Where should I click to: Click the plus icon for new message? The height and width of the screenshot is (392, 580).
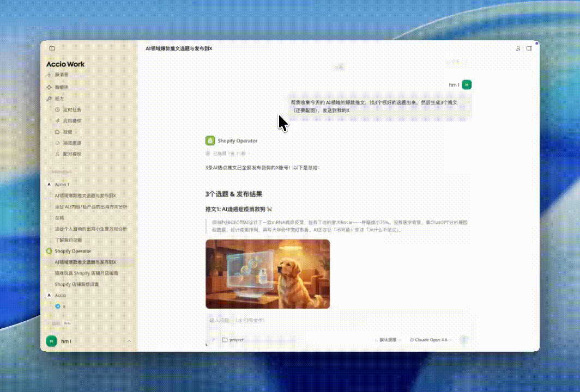tap(49, 75)
